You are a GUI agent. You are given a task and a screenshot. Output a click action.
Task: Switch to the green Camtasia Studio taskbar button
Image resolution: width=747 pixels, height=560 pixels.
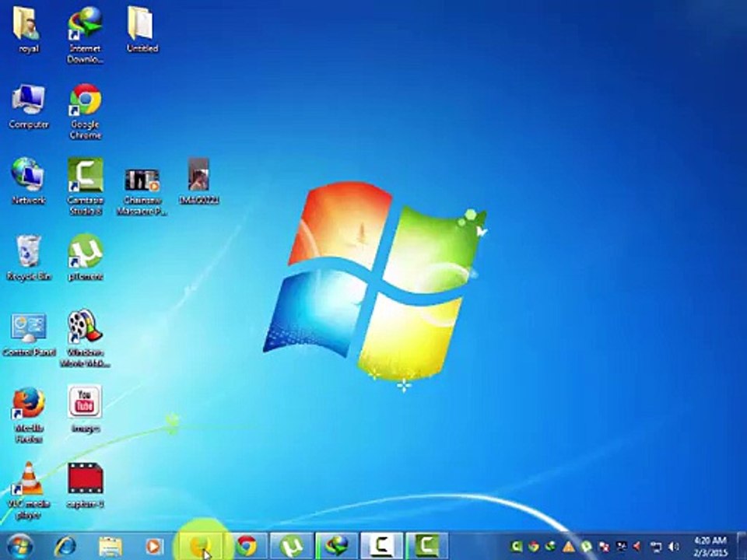426,546
